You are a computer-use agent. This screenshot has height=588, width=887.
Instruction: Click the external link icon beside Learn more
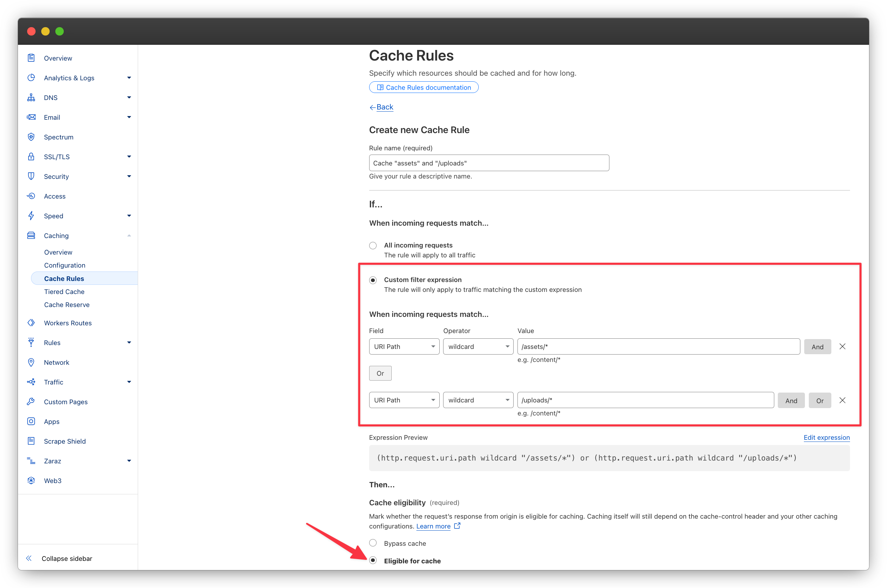pyautogui.click(x=457, y=526)
